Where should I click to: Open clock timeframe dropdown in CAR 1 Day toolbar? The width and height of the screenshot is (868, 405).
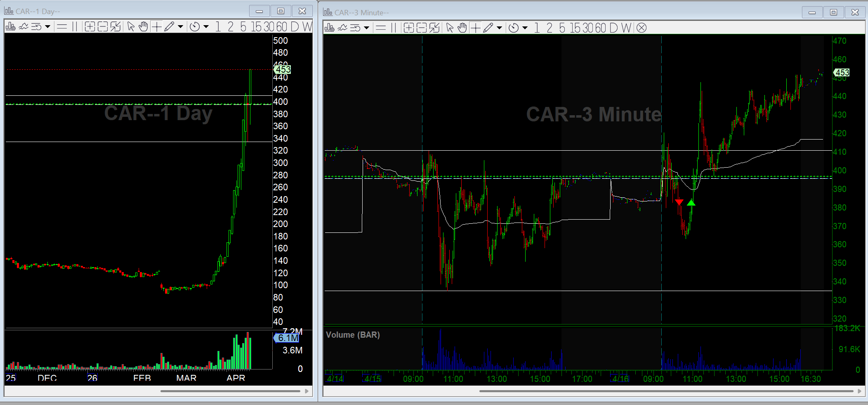[x=206, y=27]
